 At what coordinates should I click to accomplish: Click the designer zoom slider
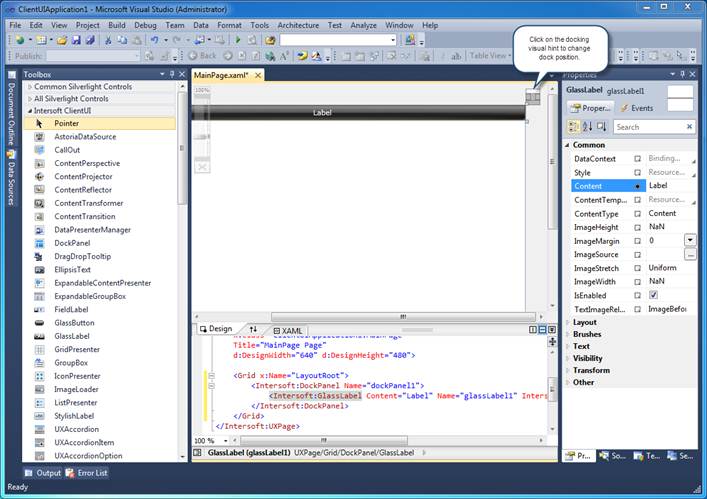tap(202, 137)
